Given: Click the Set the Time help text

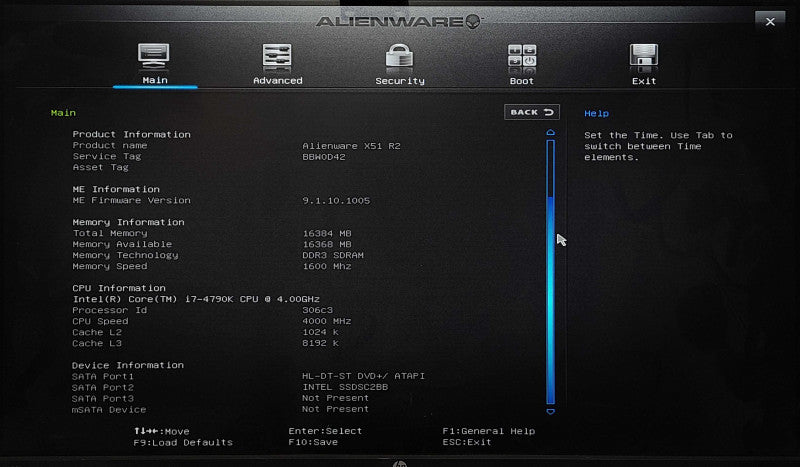Looking at the screenshot, I should pyautogui.click(x=658, y=146).
